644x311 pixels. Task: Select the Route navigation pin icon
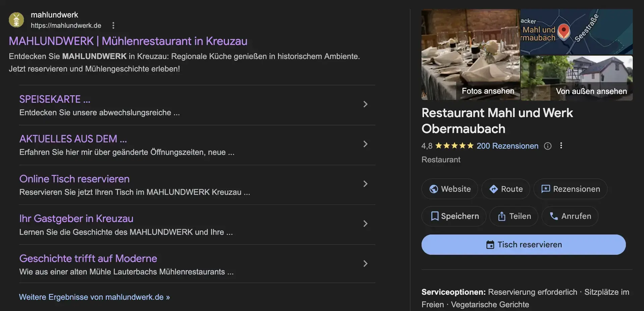[493, 189]
